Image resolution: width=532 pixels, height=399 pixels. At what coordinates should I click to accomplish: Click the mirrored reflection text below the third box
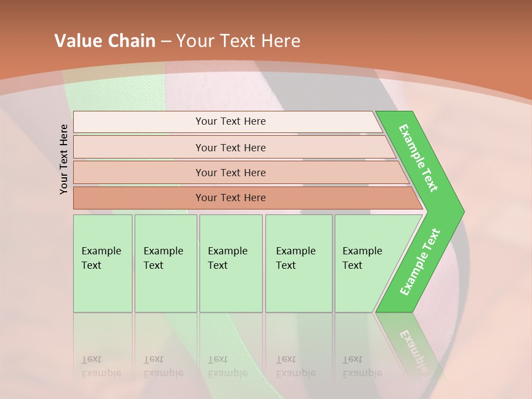(x=228, y=366)
